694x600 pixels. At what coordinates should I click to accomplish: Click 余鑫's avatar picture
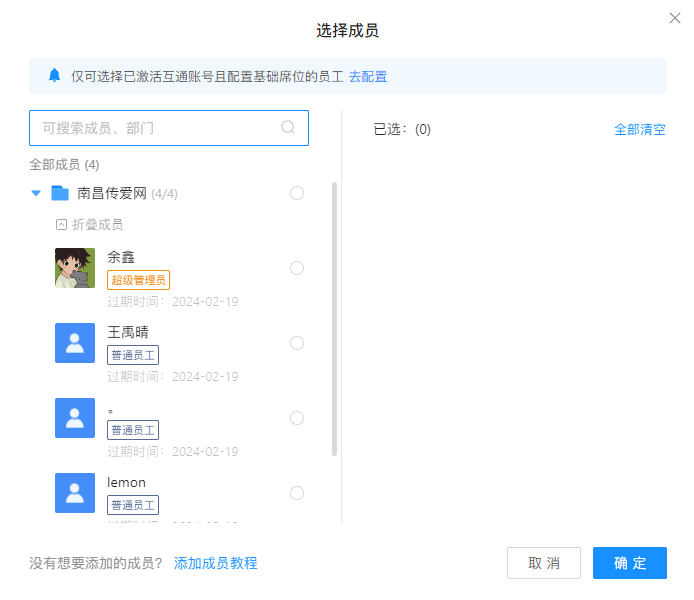tap(75, 268)
